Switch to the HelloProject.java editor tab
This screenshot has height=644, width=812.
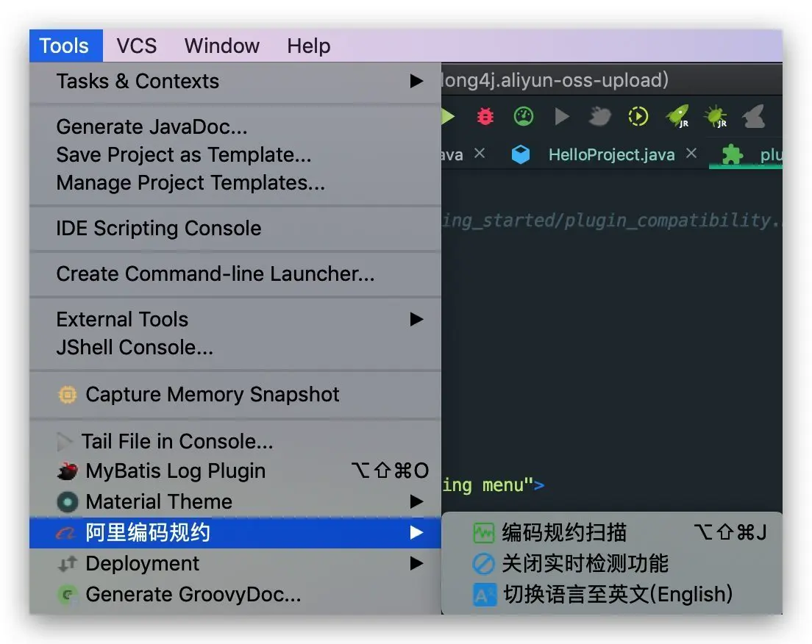[611, 155]
